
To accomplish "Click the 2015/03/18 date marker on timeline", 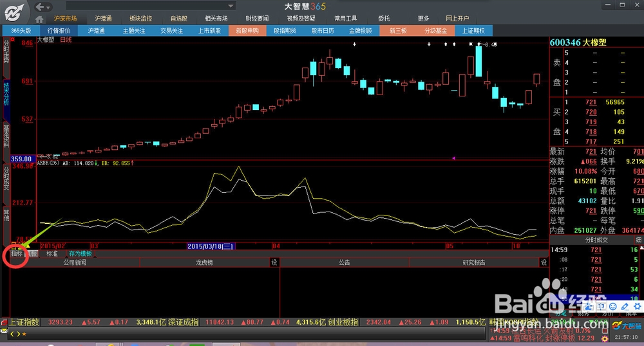I will (211, 246).
